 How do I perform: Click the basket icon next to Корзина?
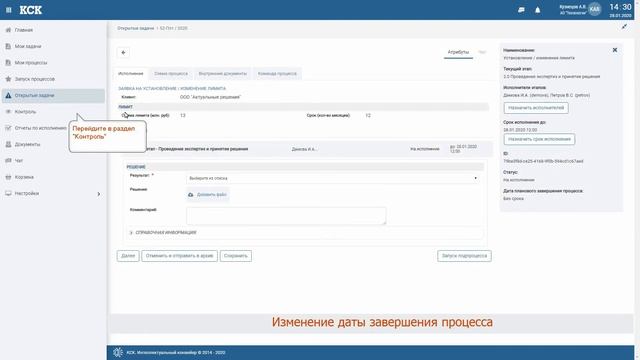(x=8, y=177)
